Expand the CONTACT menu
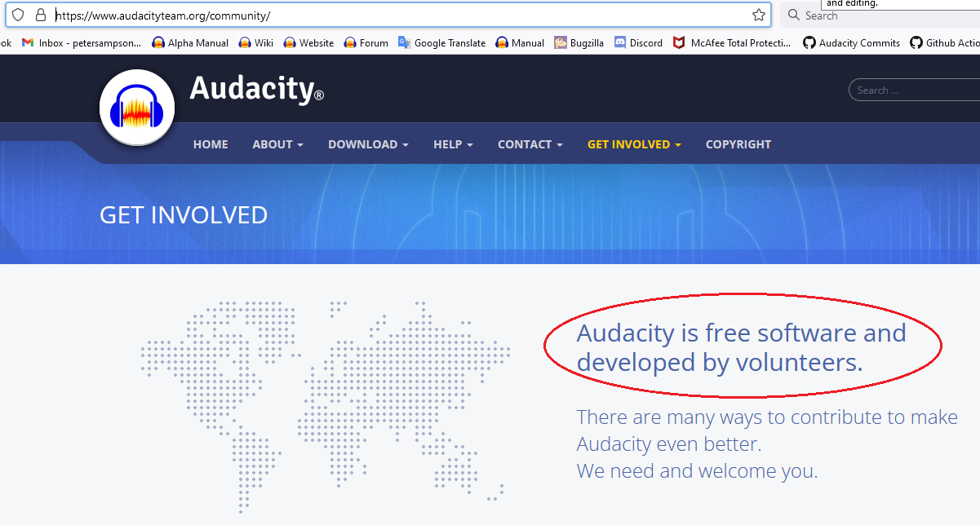 pyautogui.click(x=530, y=144)
